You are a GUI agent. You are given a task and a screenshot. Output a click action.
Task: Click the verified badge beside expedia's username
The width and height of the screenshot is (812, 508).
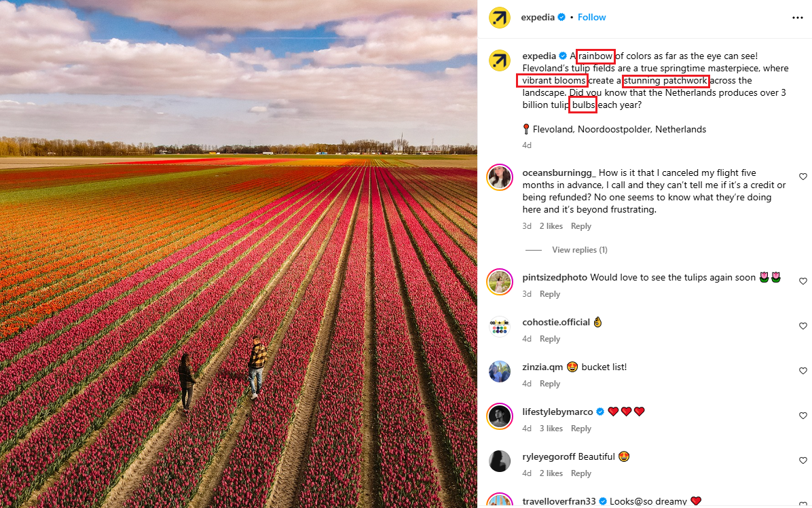[x=562, y=17]
